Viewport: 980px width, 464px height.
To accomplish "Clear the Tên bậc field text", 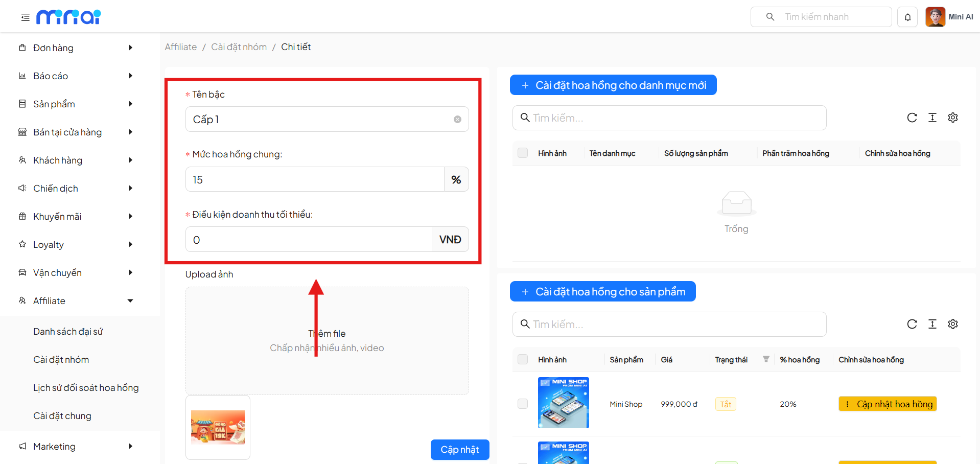I will point(457,120).
